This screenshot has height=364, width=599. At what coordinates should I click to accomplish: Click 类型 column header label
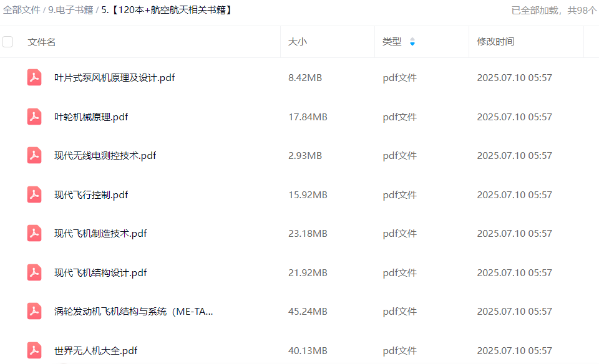point(392,42)
